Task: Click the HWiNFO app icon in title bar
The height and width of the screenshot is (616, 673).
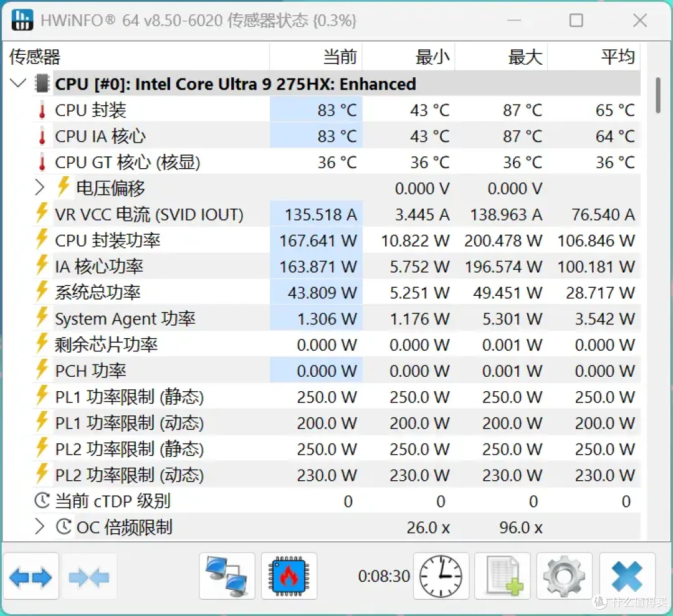Action: point(22,20)
